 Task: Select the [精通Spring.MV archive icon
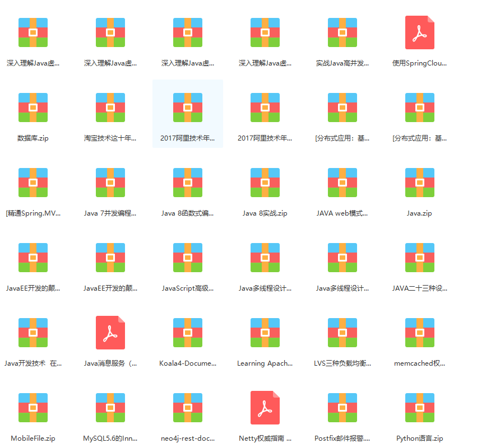point(33,183)
